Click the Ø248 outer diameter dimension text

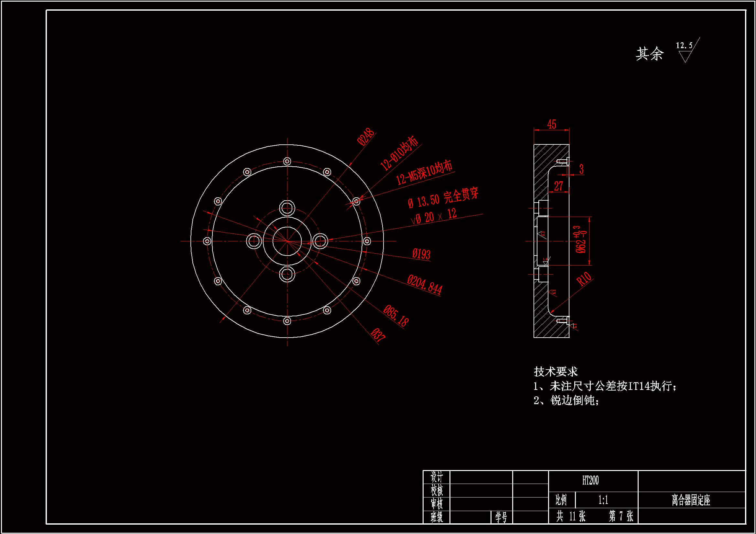pos(366,137)
